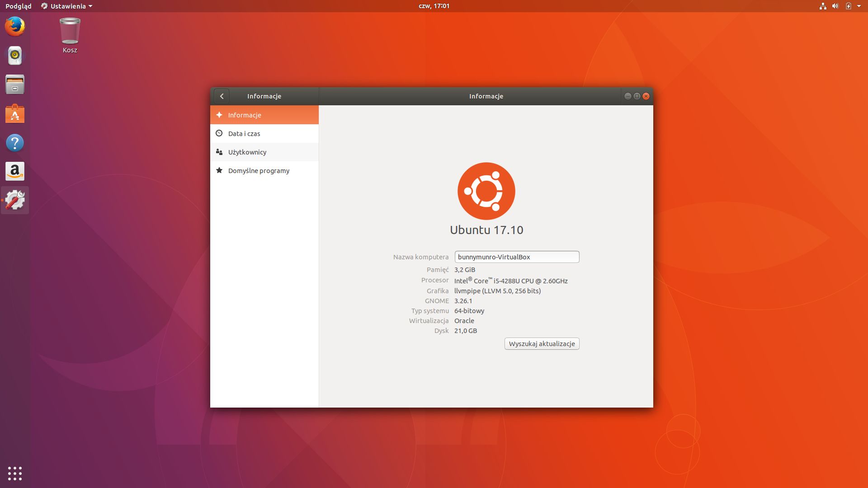The width and height of the screenshot is (868, 488).
Task: Click the volume speaker tray icon
Action: click(x=835, y=6)
